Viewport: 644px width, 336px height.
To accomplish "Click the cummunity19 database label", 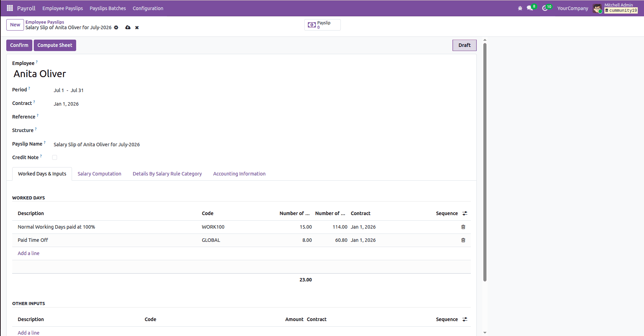I will pos(621,10).
